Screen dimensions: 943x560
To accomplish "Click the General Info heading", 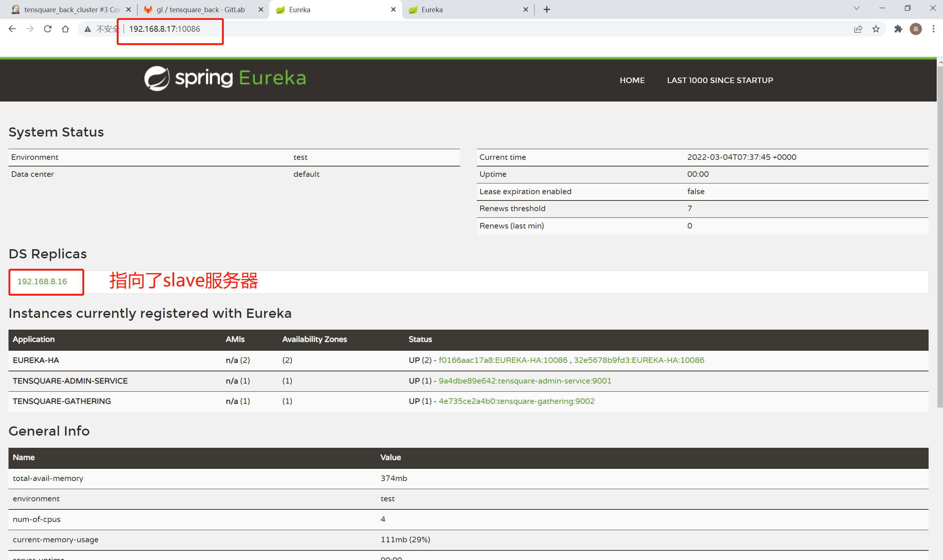I will (x=49, y=431).
